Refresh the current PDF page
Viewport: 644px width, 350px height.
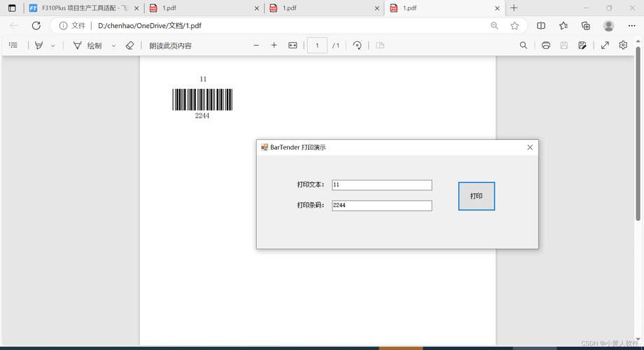pos(36,25)
